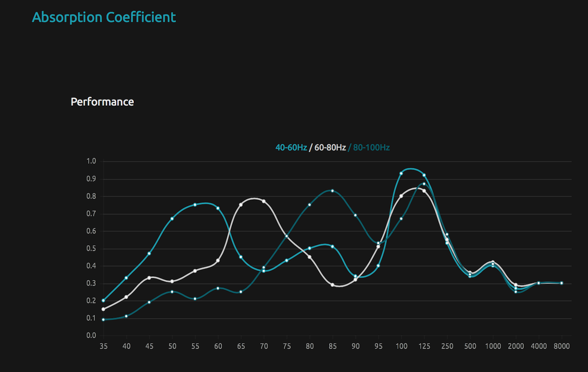This screenshot has width=588, height=372.
Task: Select the 40-60Hz point at 125
Action: coord(424,175)
